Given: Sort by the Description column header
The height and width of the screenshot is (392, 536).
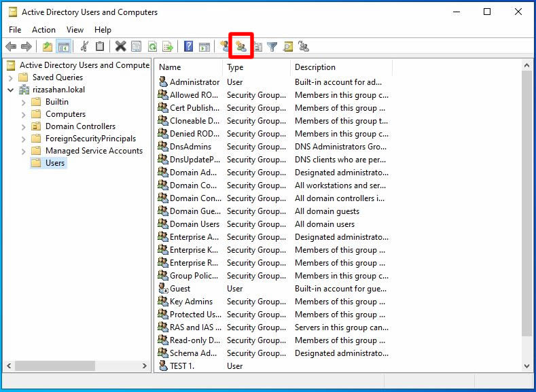Looking at the screenshot, I should click(342, 67).
